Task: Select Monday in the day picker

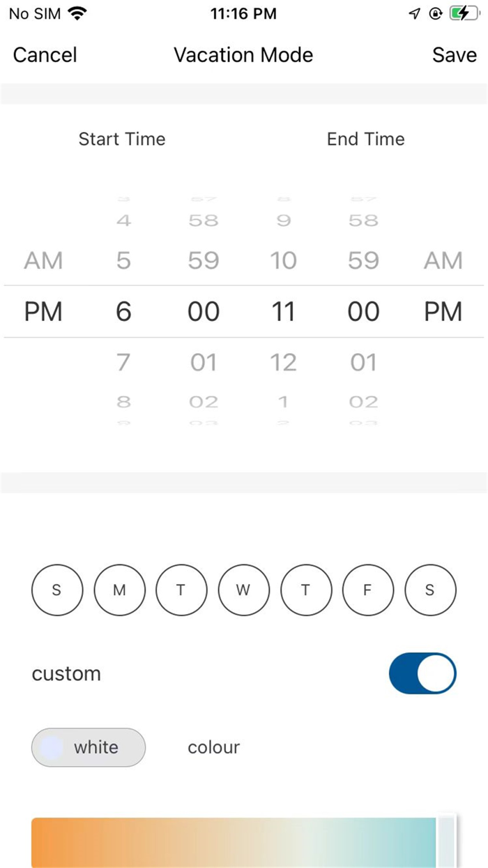Action: tap(119, 590)
